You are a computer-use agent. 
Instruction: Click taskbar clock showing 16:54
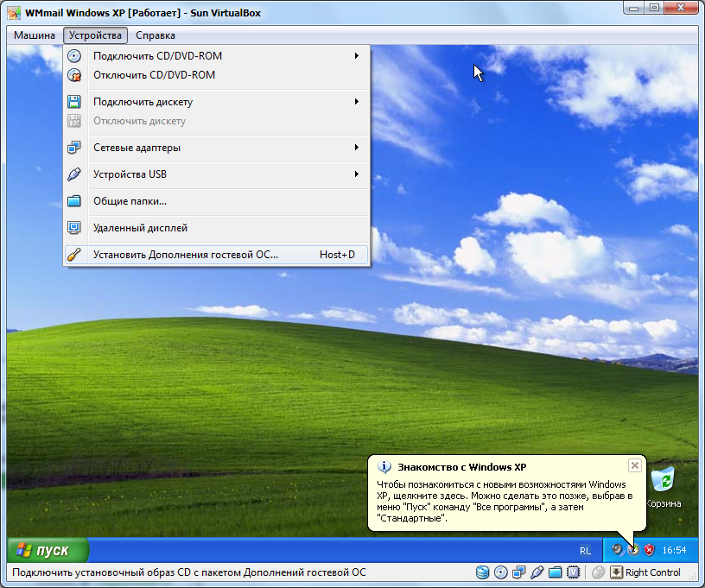tap(674, 550)
